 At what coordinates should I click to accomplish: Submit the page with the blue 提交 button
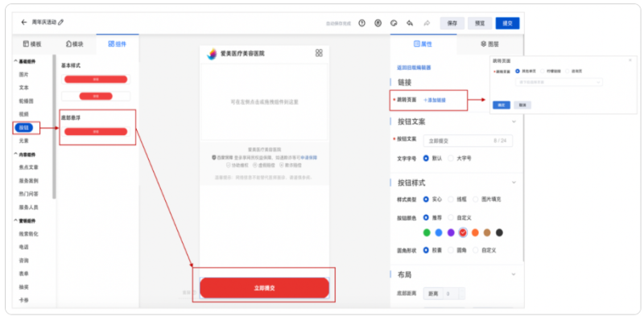pos(507,23)
